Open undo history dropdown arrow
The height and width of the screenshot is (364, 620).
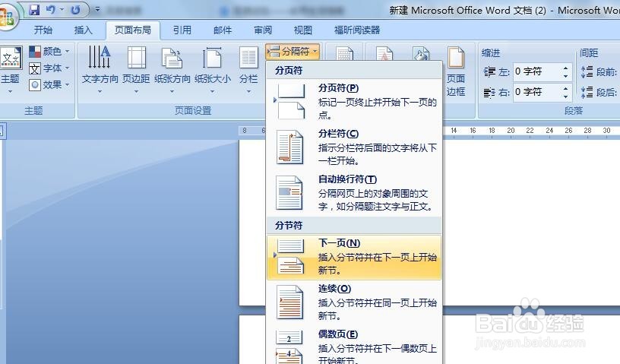(x=62, y=9)
